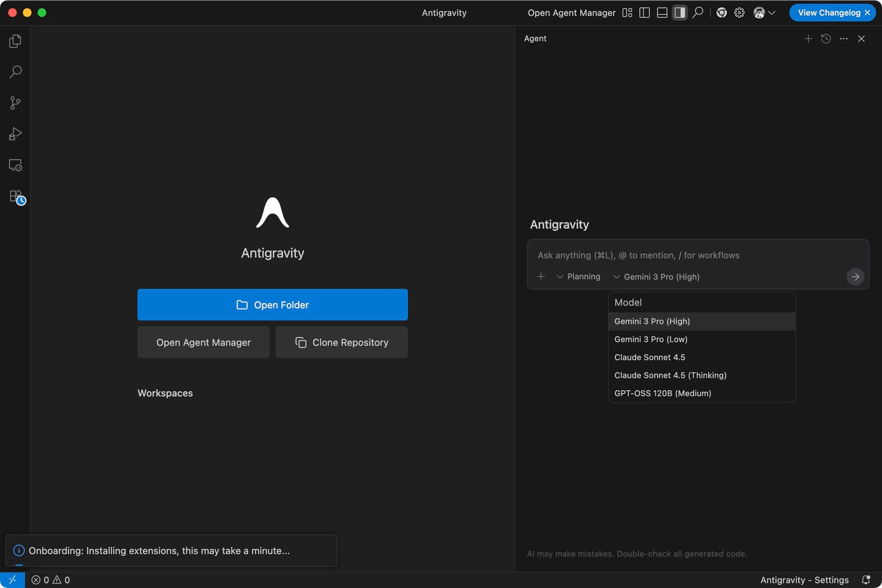This screenshot has height=588, width=882.
Task: Expand the user account chevron in title bar
Action: [771, 12]
